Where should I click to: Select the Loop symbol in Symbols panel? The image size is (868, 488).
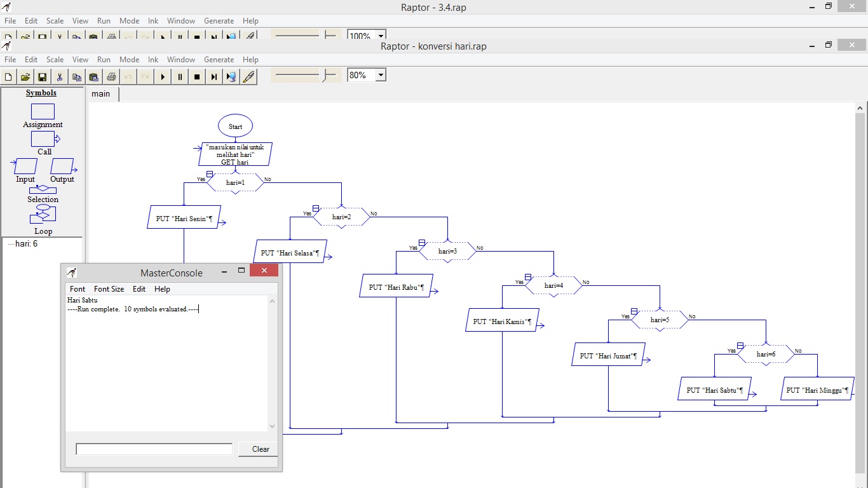pyautogui.click(x=43, y=215)
